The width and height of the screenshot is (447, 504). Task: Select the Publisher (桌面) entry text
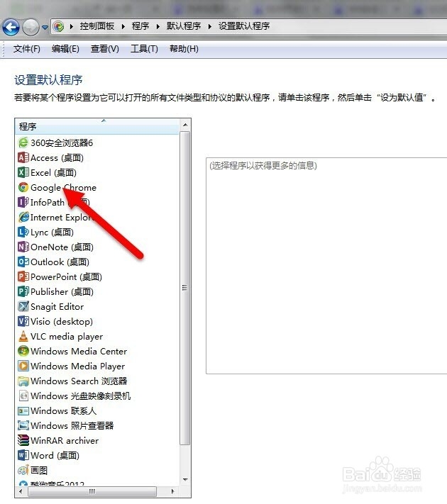pyautogui.click(x=62, y=292)
